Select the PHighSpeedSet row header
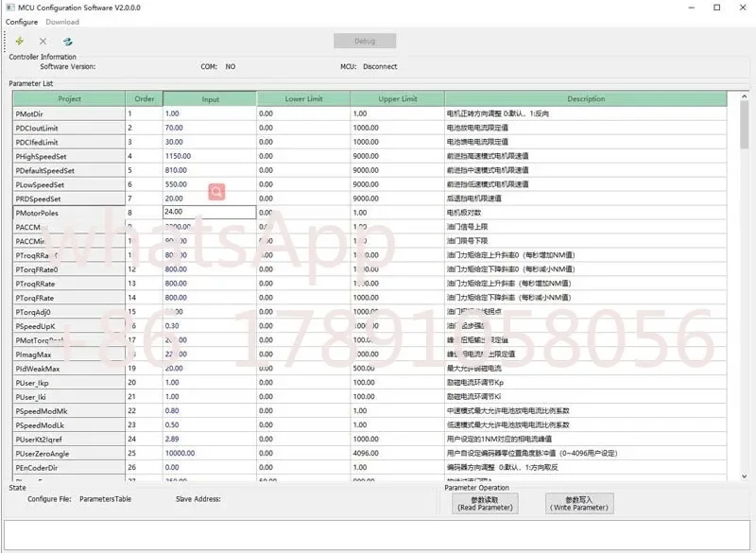The height and width of the screenshot is (553, 756). pos(69,156)
